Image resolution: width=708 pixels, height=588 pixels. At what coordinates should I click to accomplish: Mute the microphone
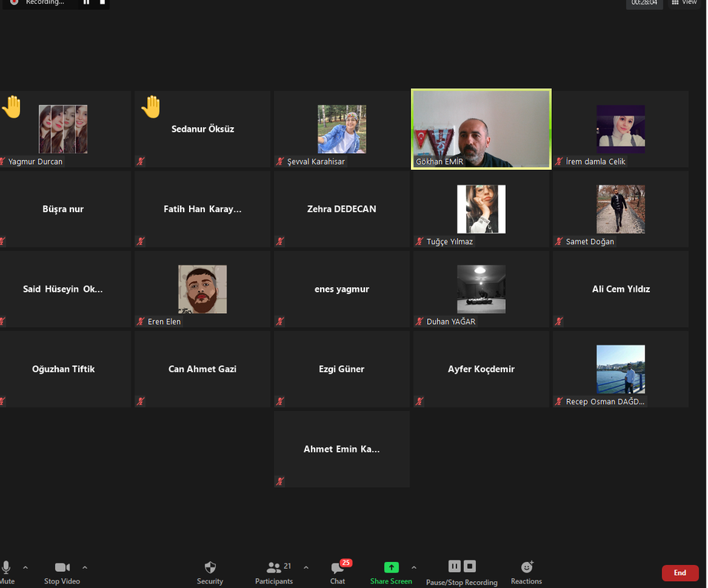[x=7, y=567]
